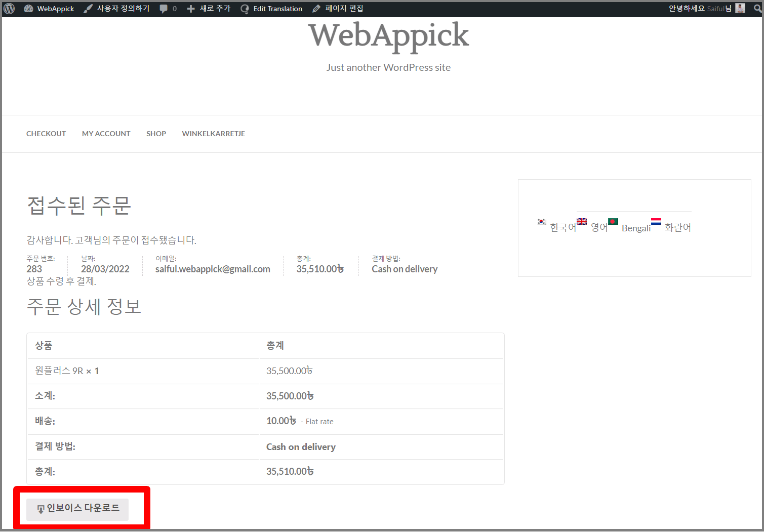The height and width of the screenshot is (532, 764).
Task: Open the 안녕하세요 Saiful account menu
Action: click(x=707, y=9)
